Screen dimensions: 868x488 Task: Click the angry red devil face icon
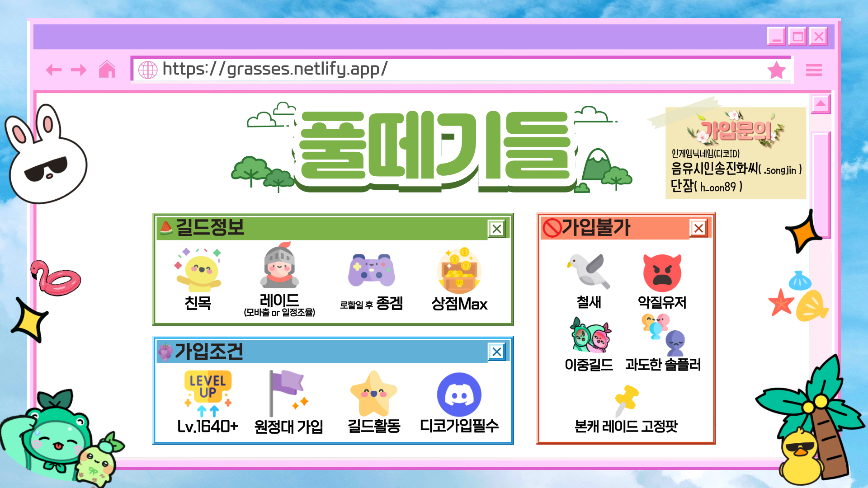point(662,273)
